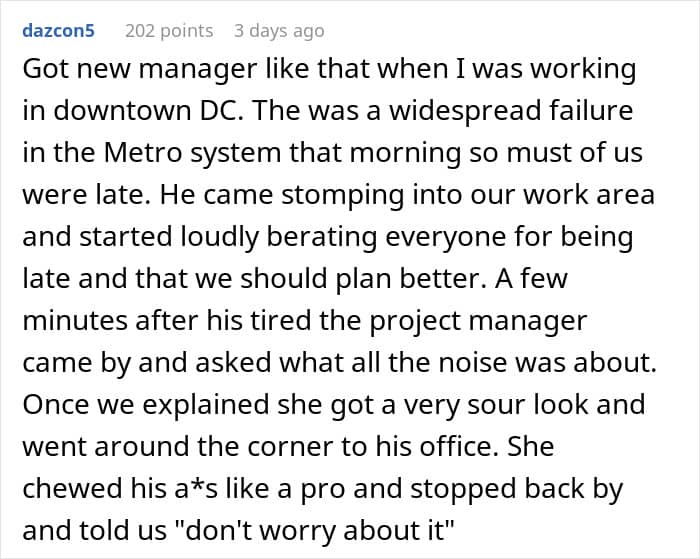Click the word 'berating' in the comment
This screenshot has height=559, width=700.
coord(321,237)
